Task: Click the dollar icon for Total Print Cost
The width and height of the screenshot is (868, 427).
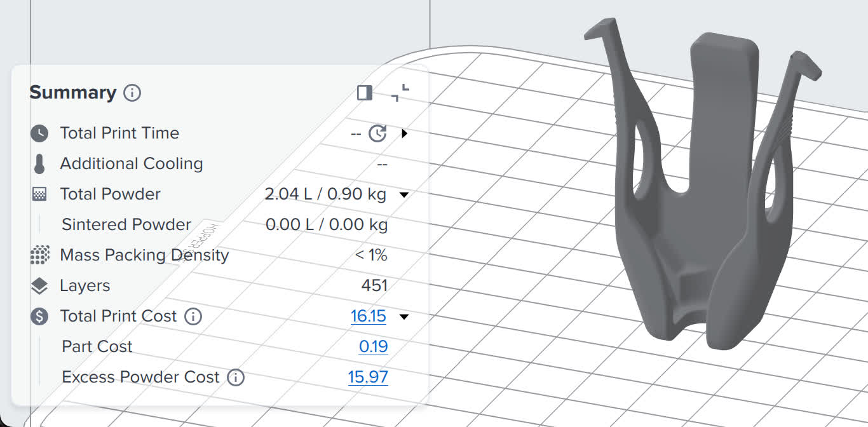Action: (x=39, y=316)
